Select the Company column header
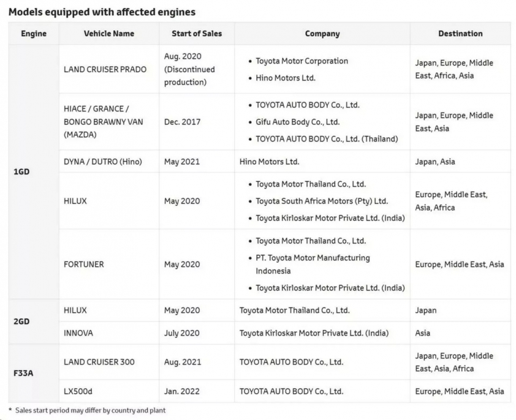This screenshot has width=516, height=420. pos(322,34)
